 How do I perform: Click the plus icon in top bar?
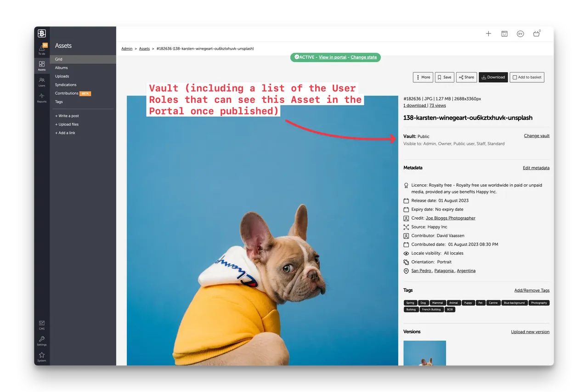[488, 34]
